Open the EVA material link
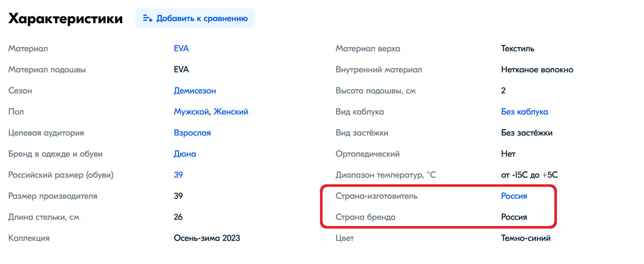 pyautogui.click(x=181, y=48)
